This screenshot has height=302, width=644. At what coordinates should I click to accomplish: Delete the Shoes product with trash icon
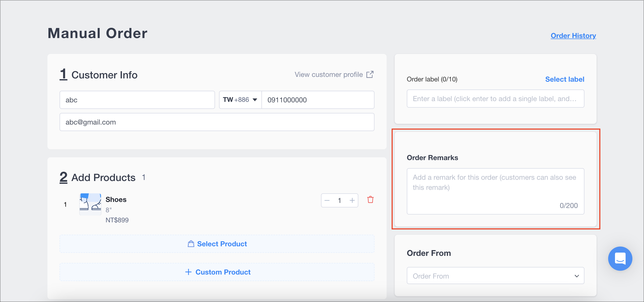(x=370, y=200)
